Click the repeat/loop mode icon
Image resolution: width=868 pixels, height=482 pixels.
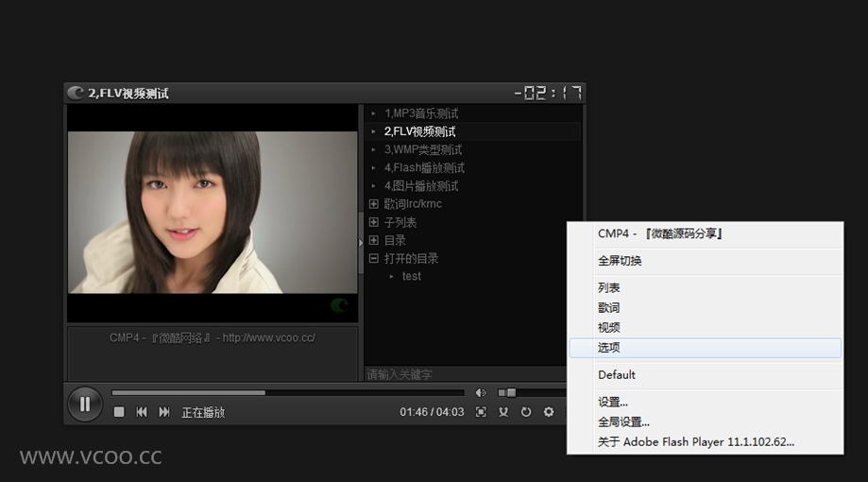[x=526, y=412]
